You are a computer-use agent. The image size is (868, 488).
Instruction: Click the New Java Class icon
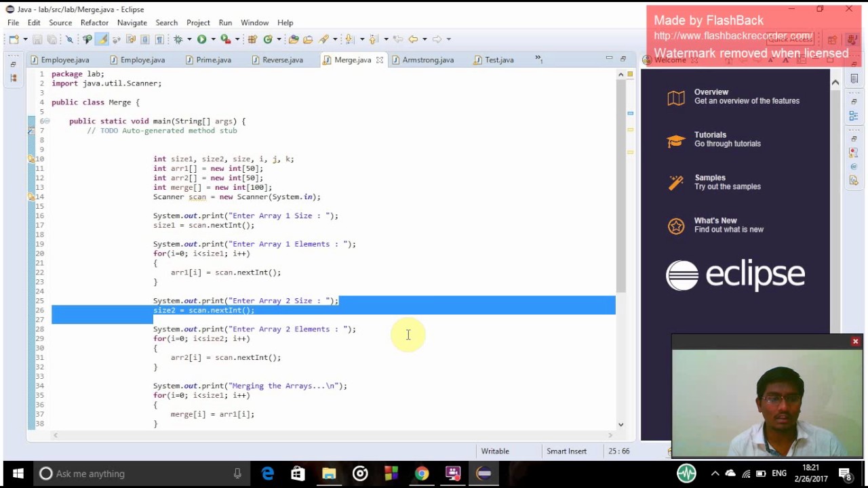click(x=268, y=39)
